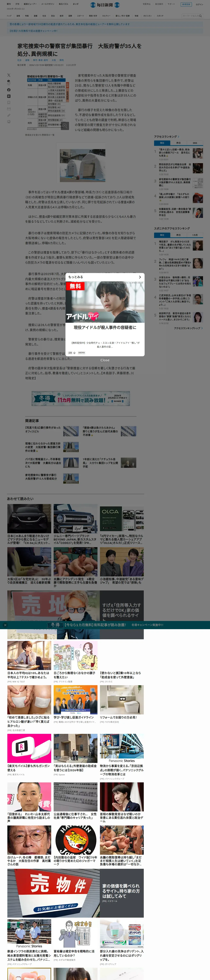Click the search magnifier icon
Image resolution: width=210 pixels, height=980 pixels.
pos(201,16)
